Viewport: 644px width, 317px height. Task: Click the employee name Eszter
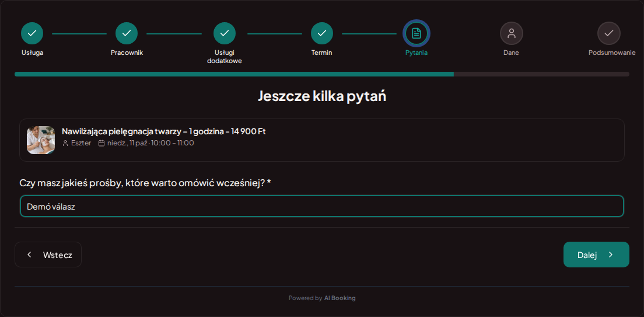click(81, 143)
